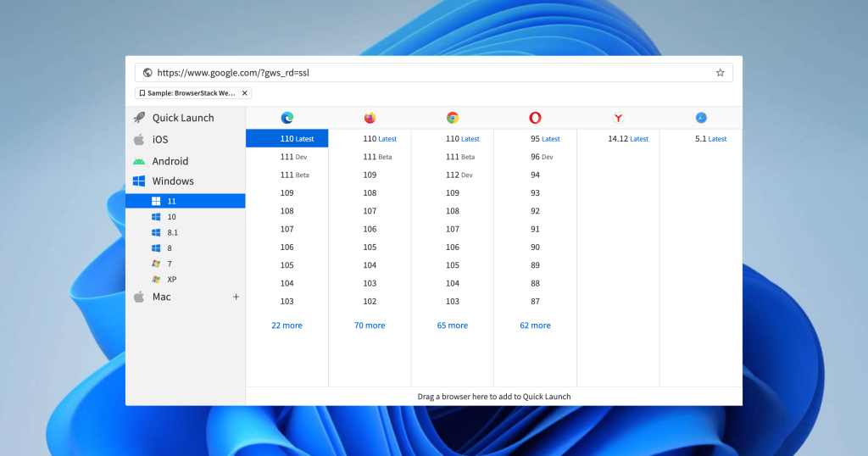This screenshot has height=456, width=868.
Task: Close the Sample BrowserStack bookmark chip
Action: click(x=245, y=93)
